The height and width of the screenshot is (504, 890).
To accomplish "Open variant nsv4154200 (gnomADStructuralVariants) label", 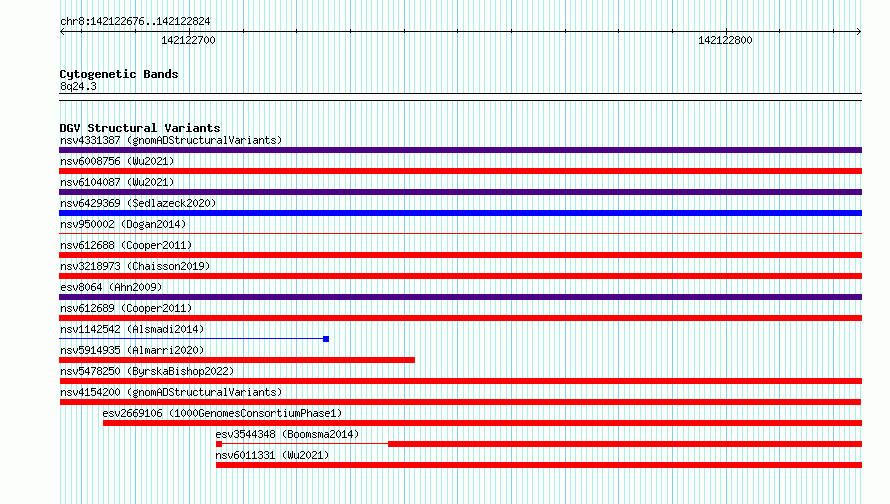I will 171,392.
